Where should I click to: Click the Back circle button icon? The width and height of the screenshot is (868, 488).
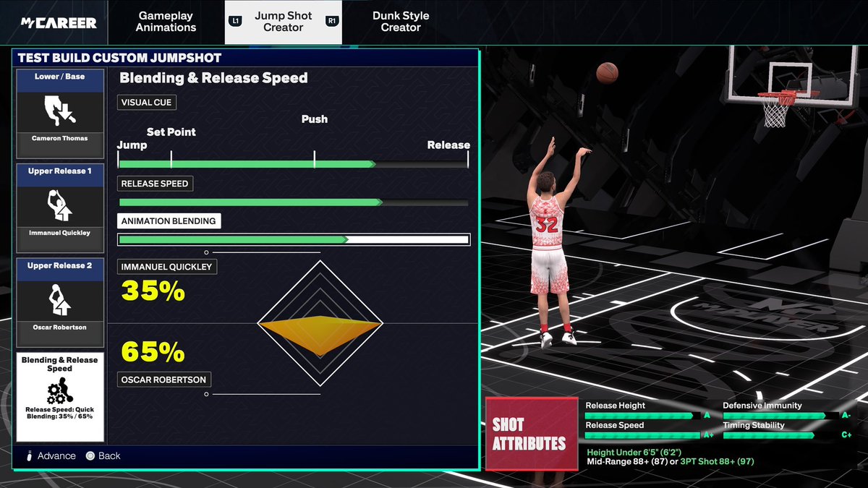click(x=90, y=456)
